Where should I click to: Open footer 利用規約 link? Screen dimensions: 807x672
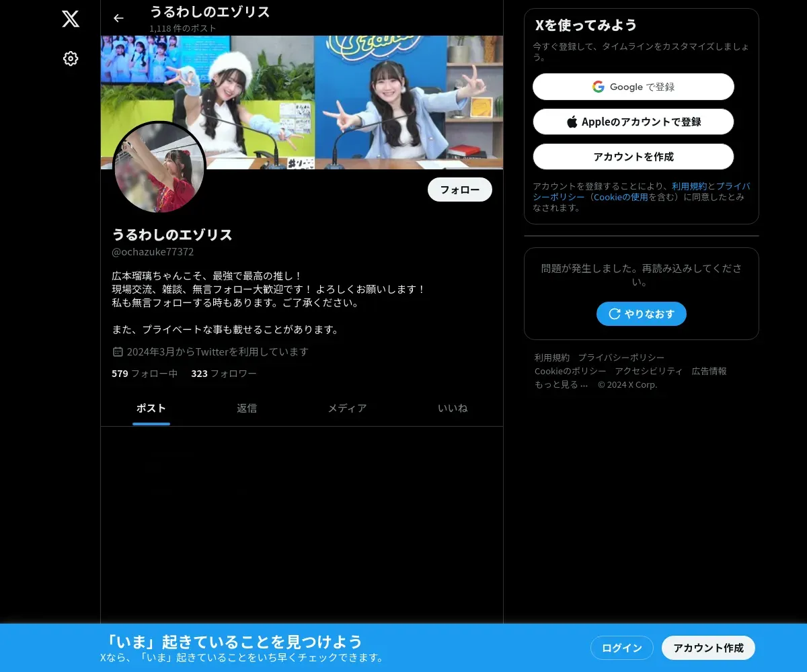[x=552, y=358]
